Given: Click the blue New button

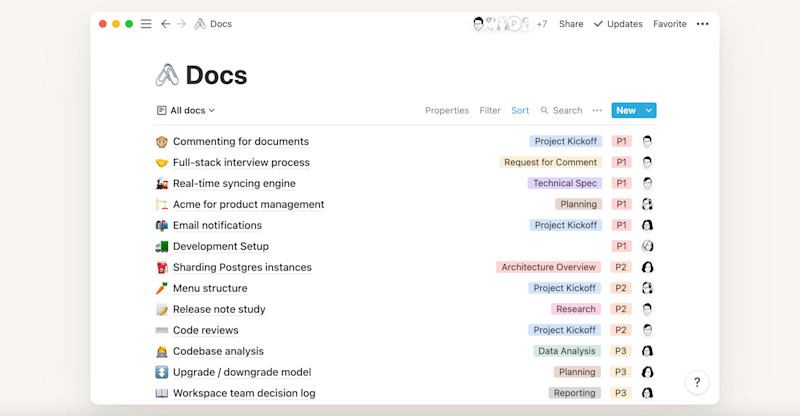Looking at the screenshot, I should (x=626, y=110).
